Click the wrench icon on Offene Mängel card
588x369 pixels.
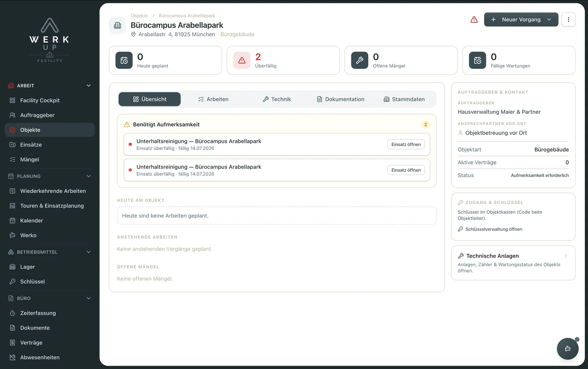(x=359, y=60)
